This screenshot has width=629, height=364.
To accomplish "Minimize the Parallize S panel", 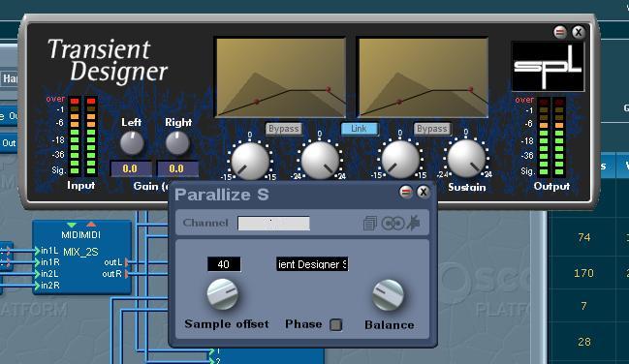I will point(406,192).
